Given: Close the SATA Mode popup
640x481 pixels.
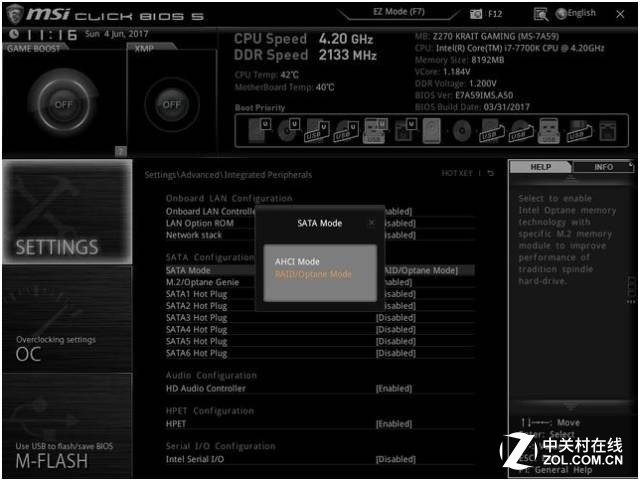Looking at the screenshot, I should [x=371, y=223].
